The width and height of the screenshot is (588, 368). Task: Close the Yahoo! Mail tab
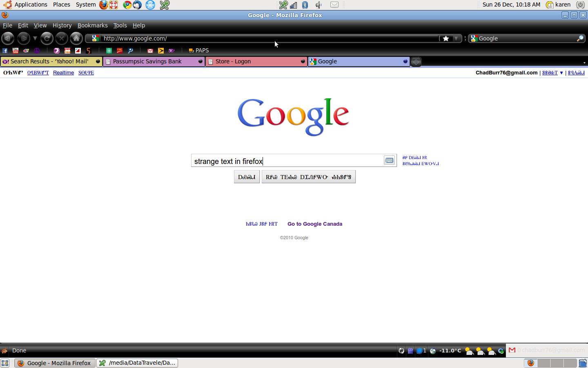tap(98, 61)
